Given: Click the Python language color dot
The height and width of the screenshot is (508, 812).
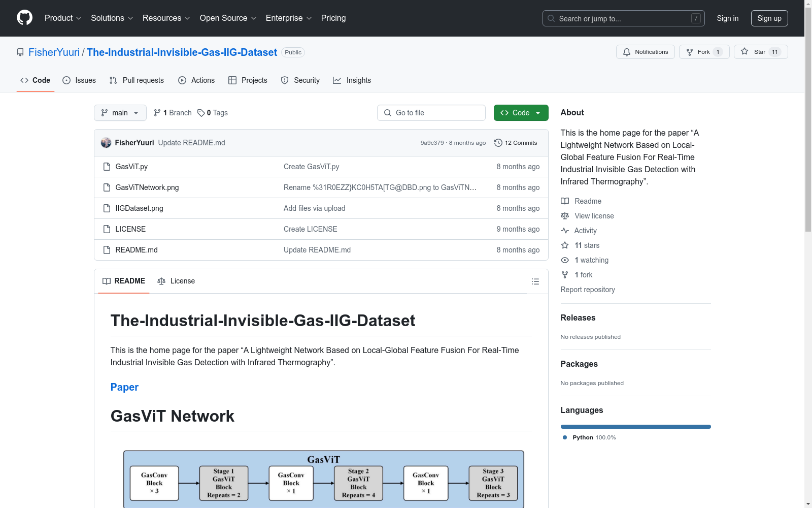Looking at the screenshot, I should pyautogui.click(x=565, y=437).
